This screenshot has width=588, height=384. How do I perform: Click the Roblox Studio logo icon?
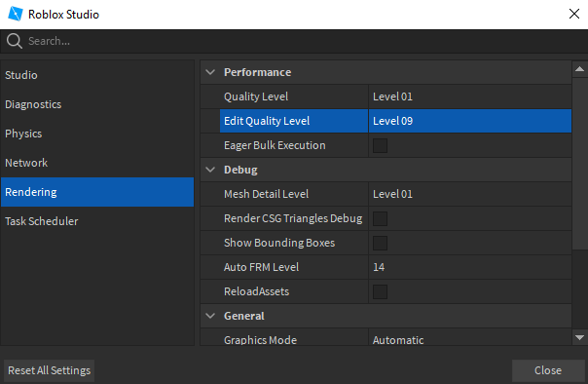click(x=16, y=14)
